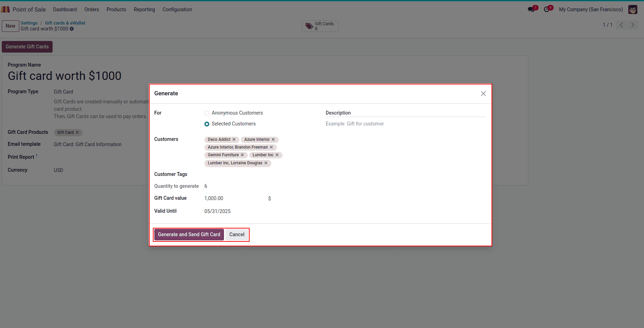Click the gear icon beside record title
Screen dimensions: 644x328
click(72, 29)
